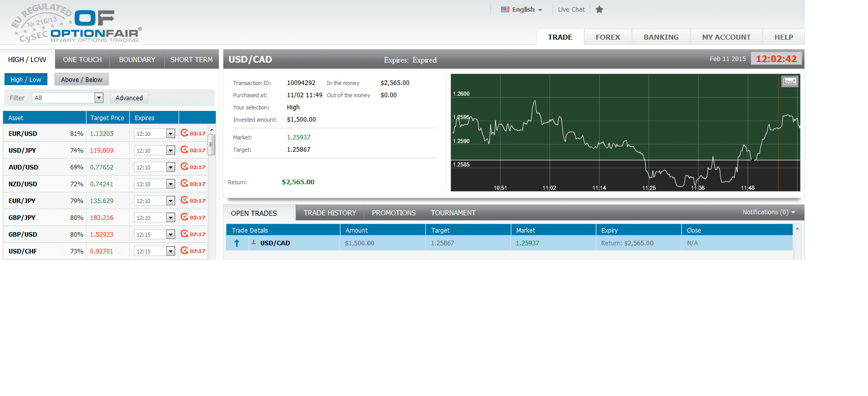
Task: Toggle the chart type icon
Action: 790,81
